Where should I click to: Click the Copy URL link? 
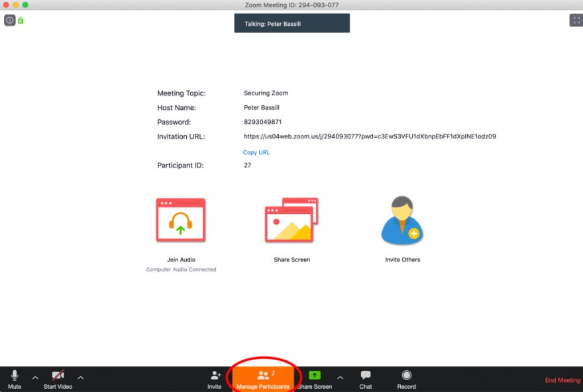[256, 152]
